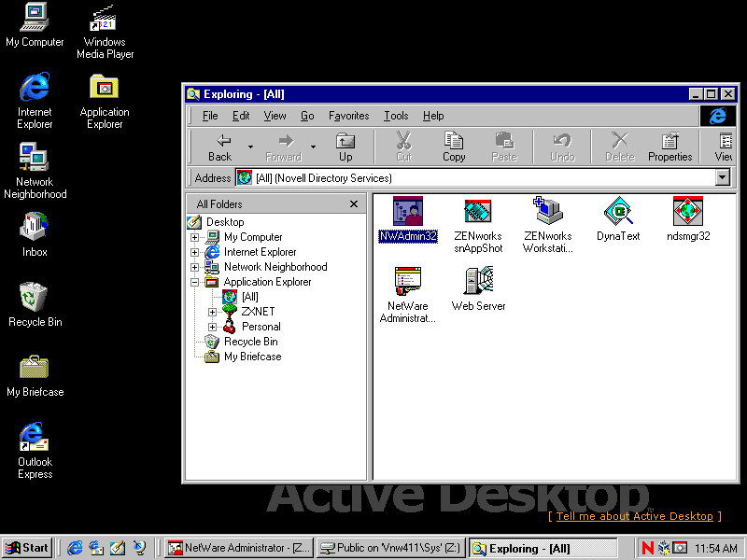747x560 pixels.
Task: Select the ndsmgr32 icon
Action: click(x=688, y=219)
